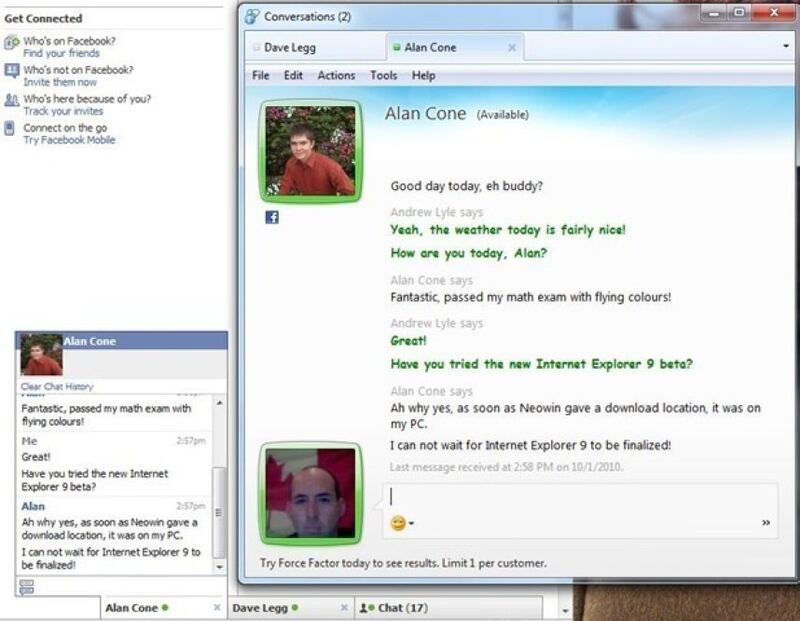Click Alan Cone's photo in Facebook chat

pyautogui.click(x=41, y=354)
